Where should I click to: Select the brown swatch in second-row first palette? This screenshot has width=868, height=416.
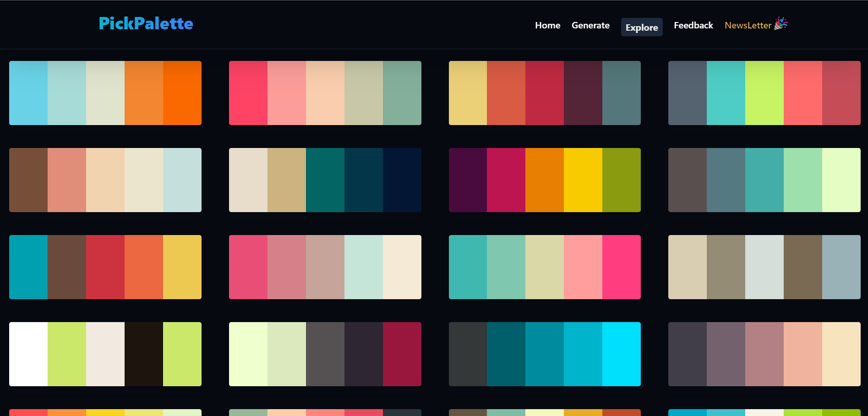(x=28, y=180)
